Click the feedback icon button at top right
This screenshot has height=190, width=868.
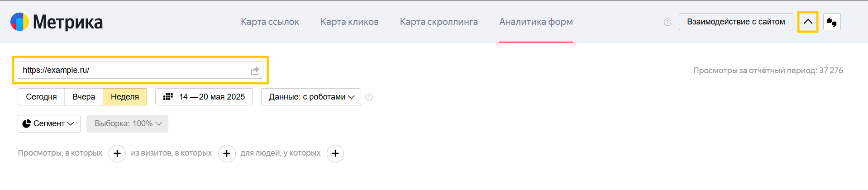pyautogui.click(x=832, y=22)
